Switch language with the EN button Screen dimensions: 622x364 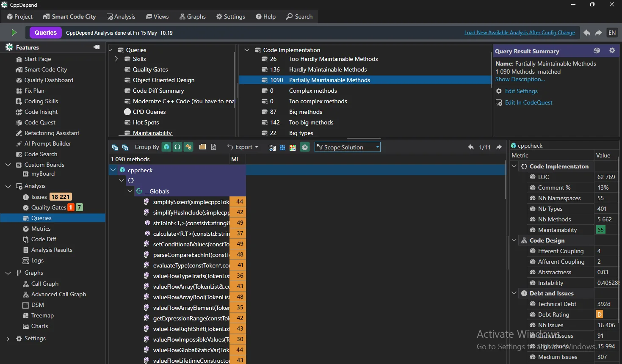click(612, 33)
